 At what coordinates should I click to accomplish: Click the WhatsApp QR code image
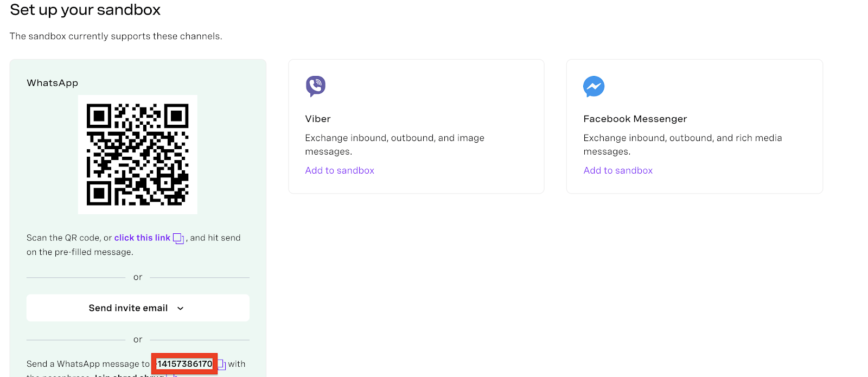click(138, 155)
